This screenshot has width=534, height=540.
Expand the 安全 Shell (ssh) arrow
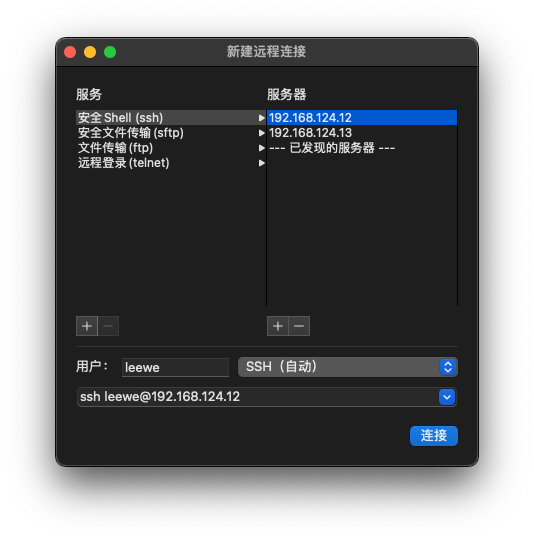click(261, 118)
